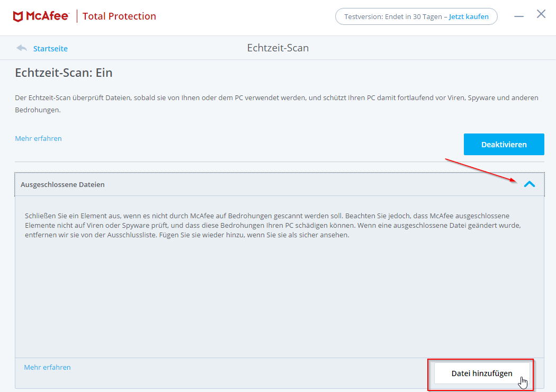Viewport: 556px width, 392px height.
Task: Minimize the McAfee window
Action: pyautogui.click(x=519, y=16)
